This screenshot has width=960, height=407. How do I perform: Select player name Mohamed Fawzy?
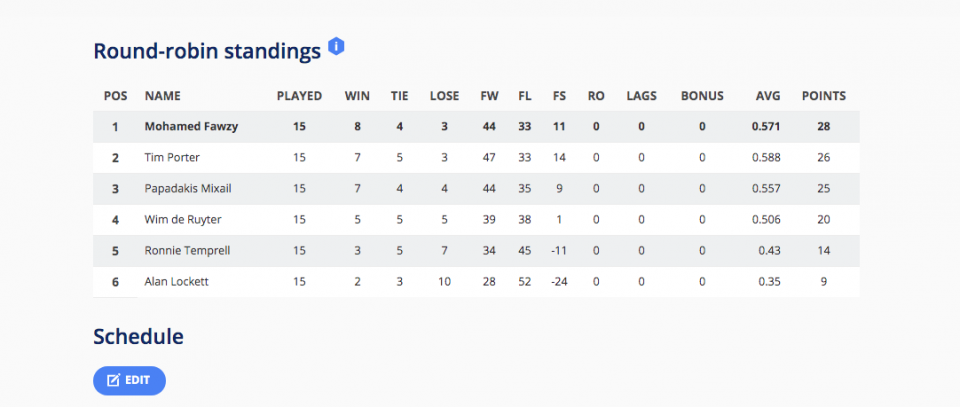click(191, 127)
